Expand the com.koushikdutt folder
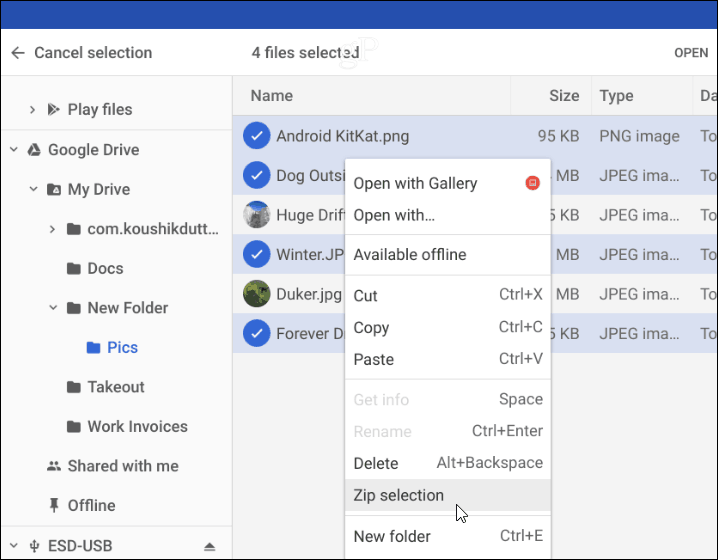This screenshot has width=718, height=560. pyautogui.click(x=52, y=228)
